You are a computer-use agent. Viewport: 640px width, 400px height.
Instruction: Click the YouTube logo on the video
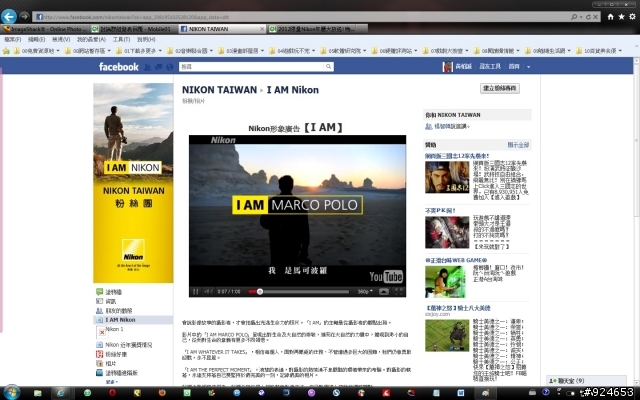click(386, 277)
